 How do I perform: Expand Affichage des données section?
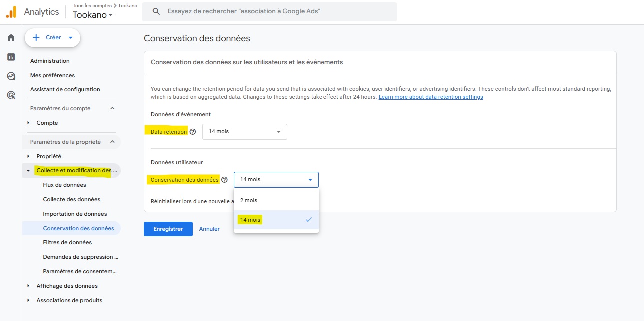28,286
